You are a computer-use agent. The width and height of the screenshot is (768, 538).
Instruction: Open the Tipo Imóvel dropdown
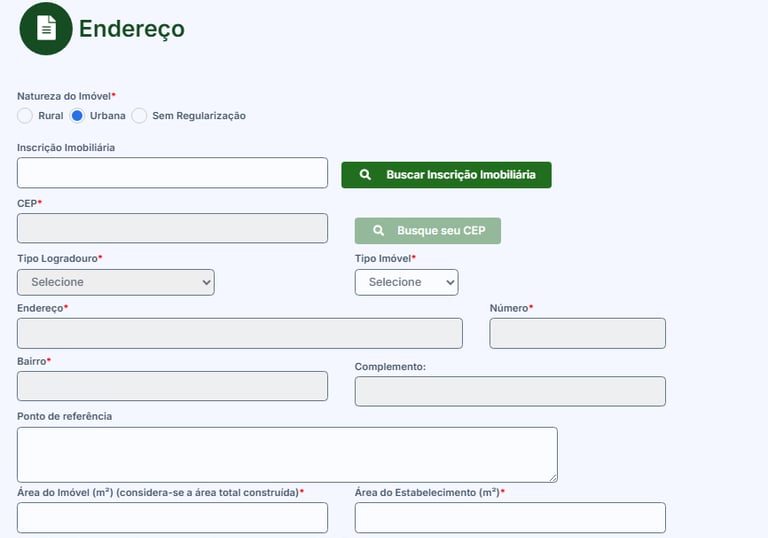click(407, 282)
